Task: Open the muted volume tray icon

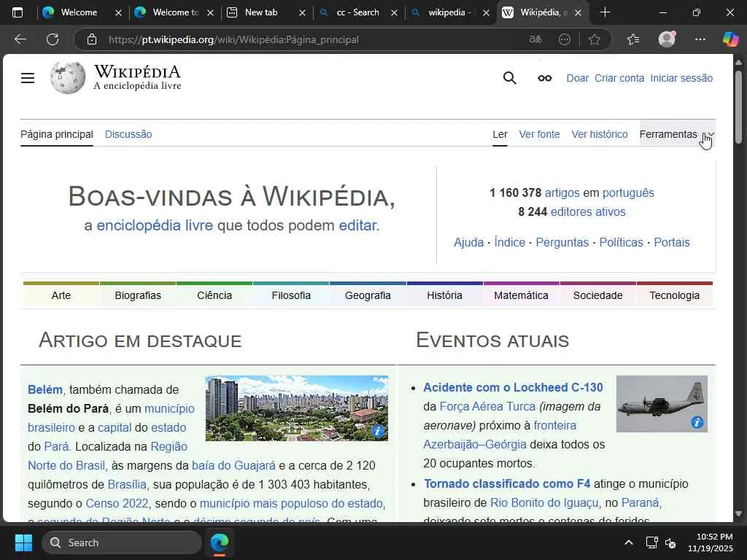Action: click(670, 542)
